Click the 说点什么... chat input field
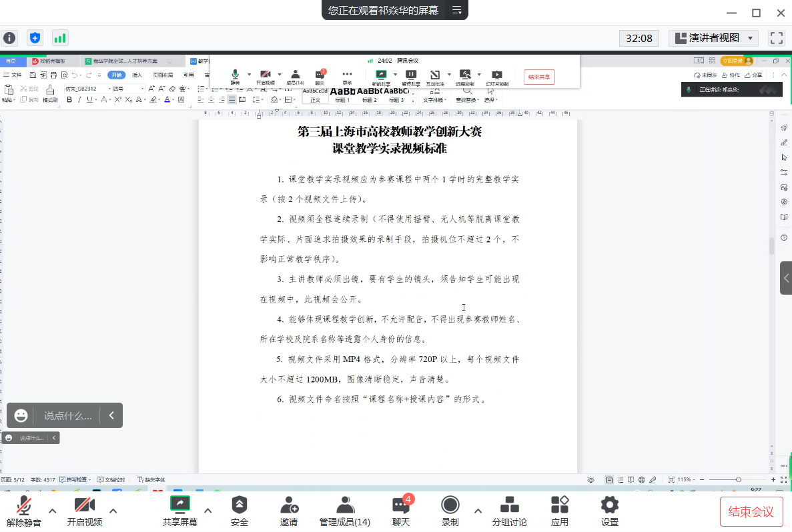 click(67, 416)
